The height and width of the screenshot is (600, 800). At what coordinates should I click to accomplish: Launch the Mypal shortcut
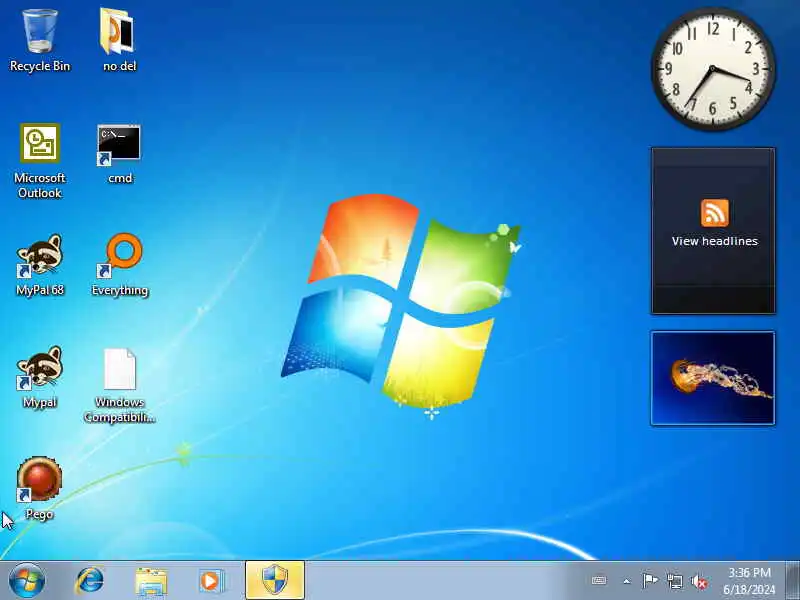click(40, 378)
